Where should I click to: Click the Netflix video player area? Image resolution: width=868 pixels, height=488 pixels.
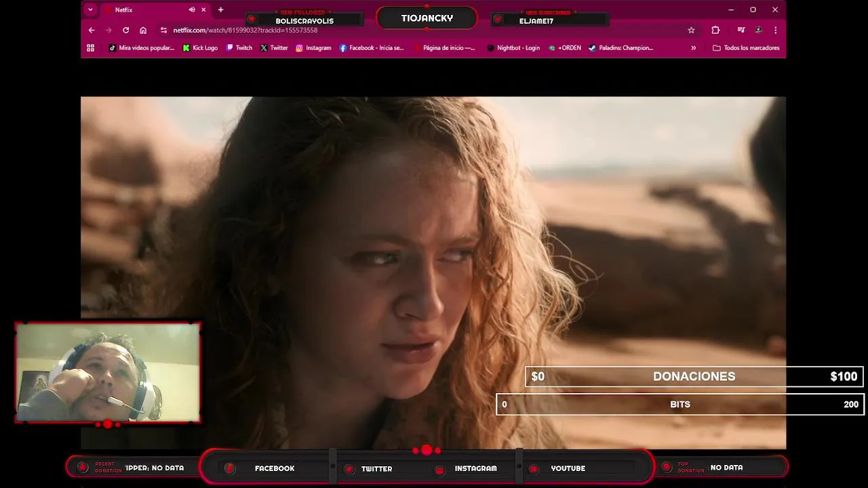[433, 272]
